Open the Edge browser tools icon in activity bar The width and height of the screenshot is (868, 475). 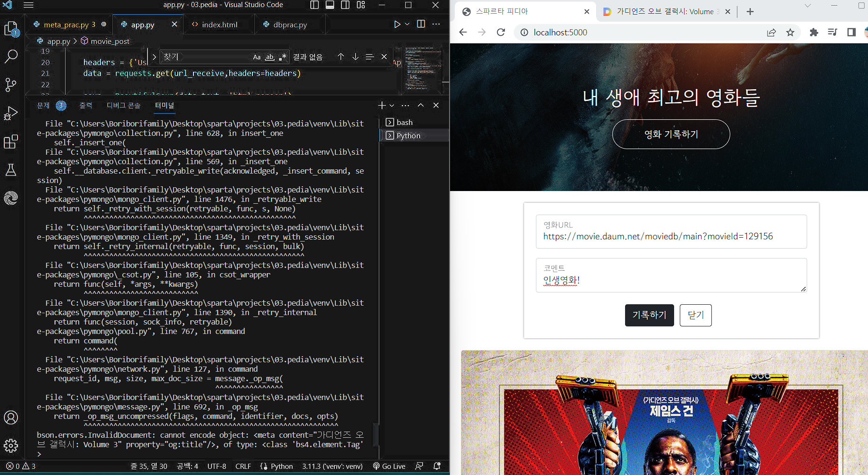[11, 198]
